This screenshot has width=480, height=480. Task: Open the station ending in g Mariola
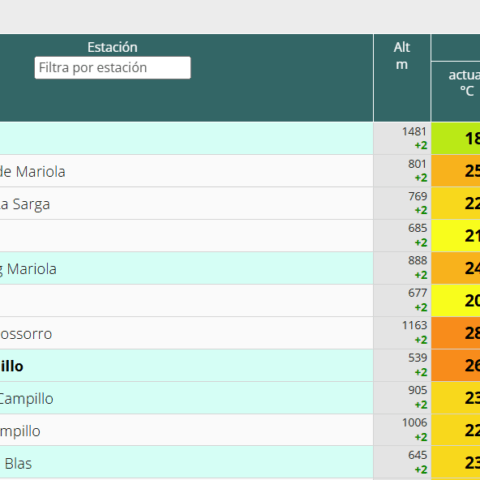(x=28, y=269)
